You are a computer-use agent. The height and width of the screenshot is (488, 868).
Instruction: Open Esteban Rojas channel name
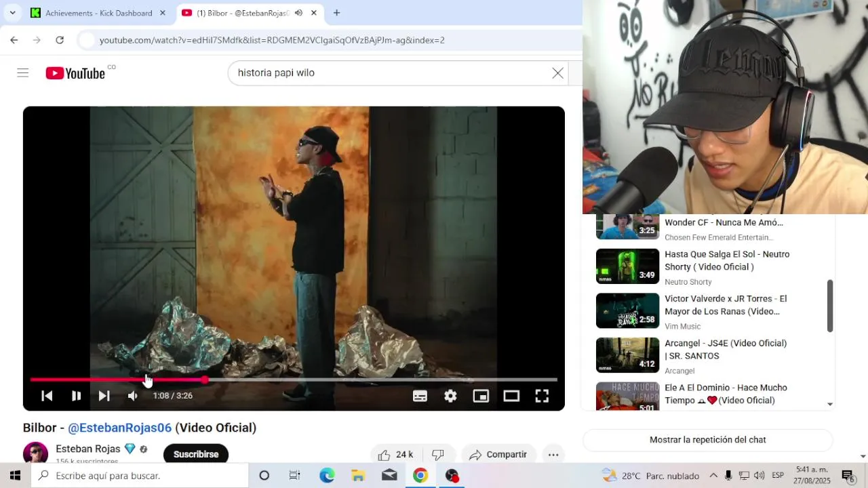(x=88, y=449)
